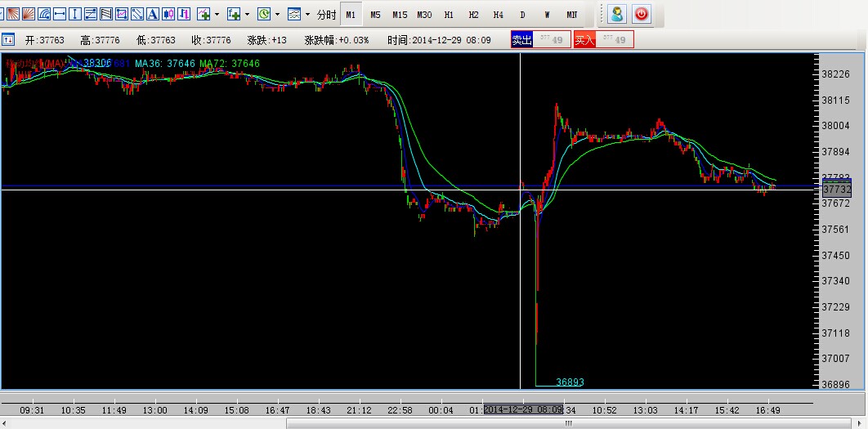The image size is (868, 429).
Task: Click the 38226 price axis label
Action: (x=836, y=74)
